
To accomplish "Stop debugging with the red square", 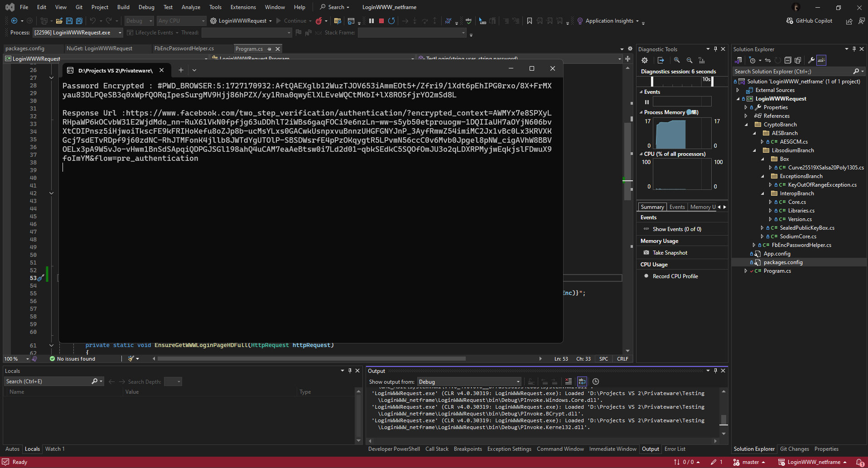I will 381,21.
